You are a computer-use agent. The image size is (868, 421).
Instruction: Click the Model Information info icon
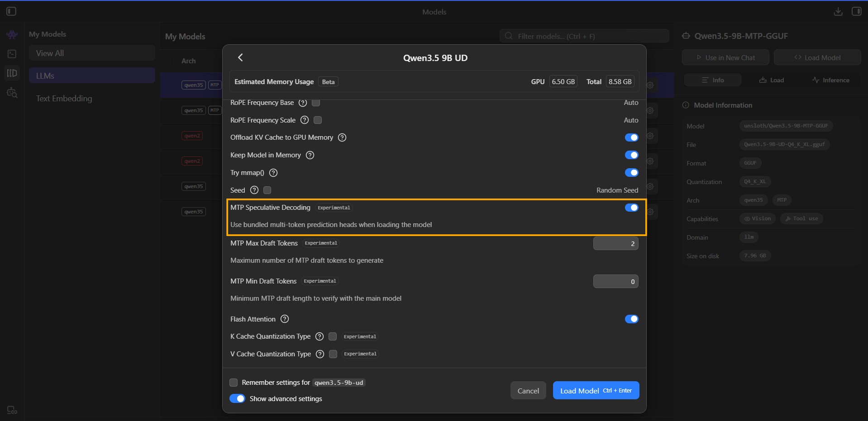click(686, 105)
